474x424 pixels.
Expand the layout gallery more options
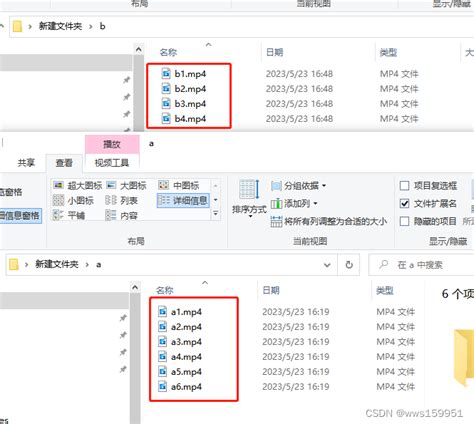coord(216,213)
